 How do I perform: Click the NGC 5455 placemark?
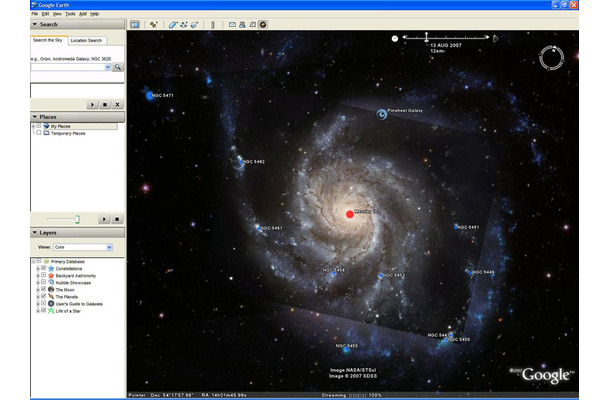(346, 350)
